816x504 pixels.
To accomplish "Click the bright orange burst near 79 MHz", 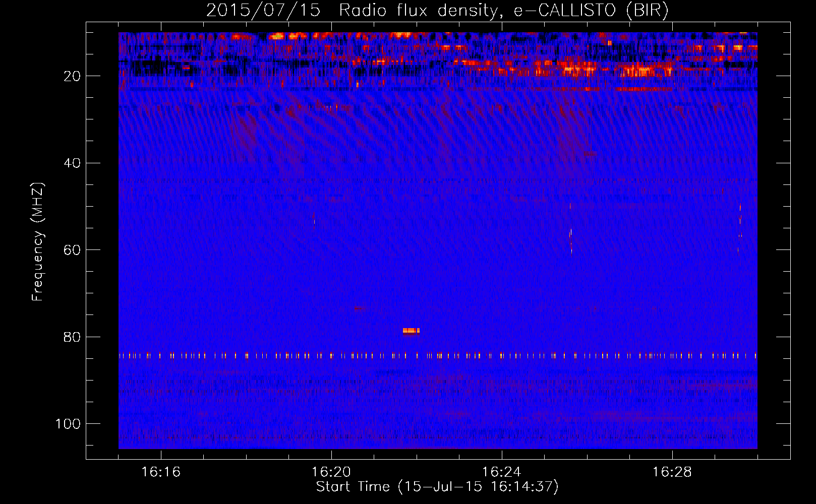I will click(411, 331).
